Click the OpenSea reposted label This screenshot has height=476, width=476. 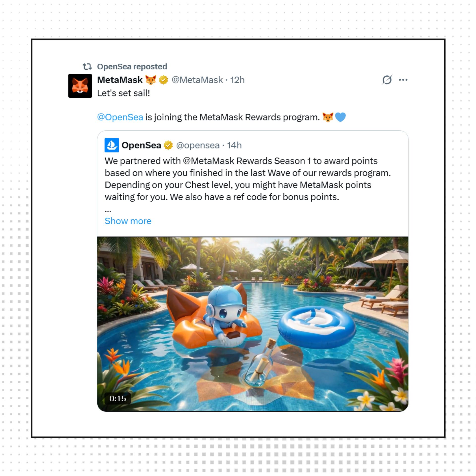(132, 66)
